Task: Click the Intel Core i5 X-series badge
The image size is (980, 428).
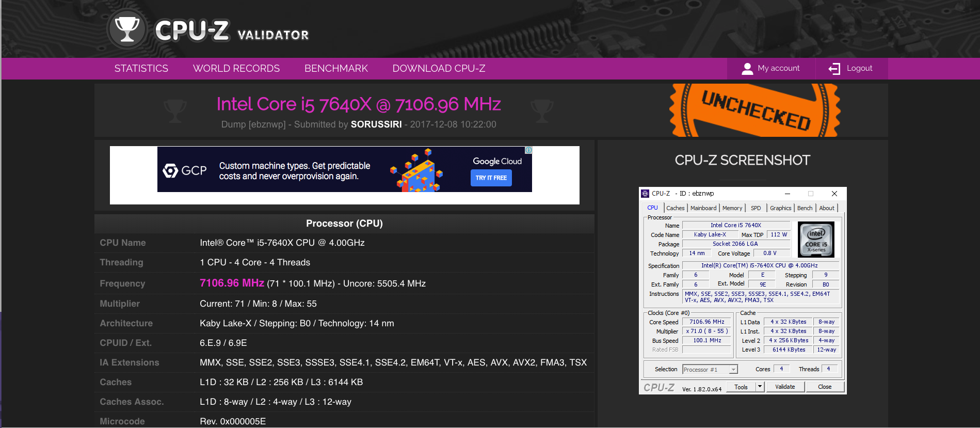Action: click(x=816, y=240)
